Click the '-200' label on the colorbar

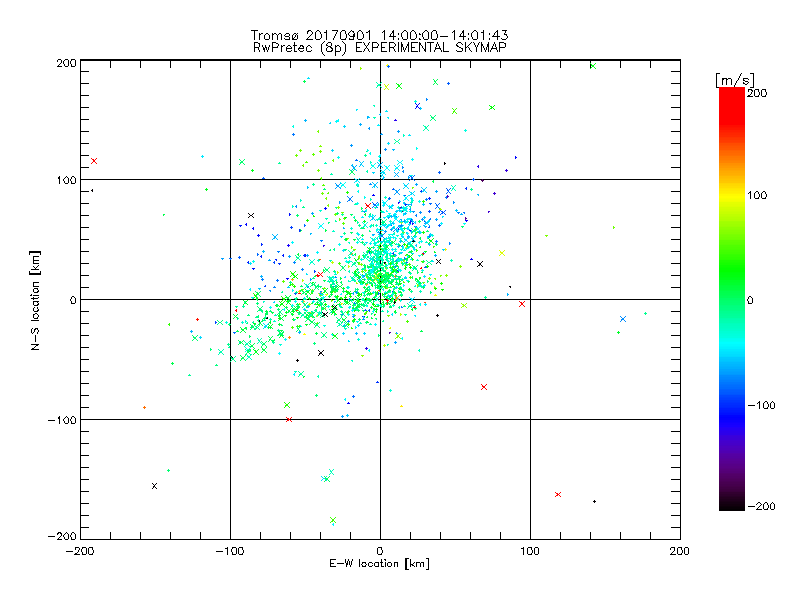[761, 507]
